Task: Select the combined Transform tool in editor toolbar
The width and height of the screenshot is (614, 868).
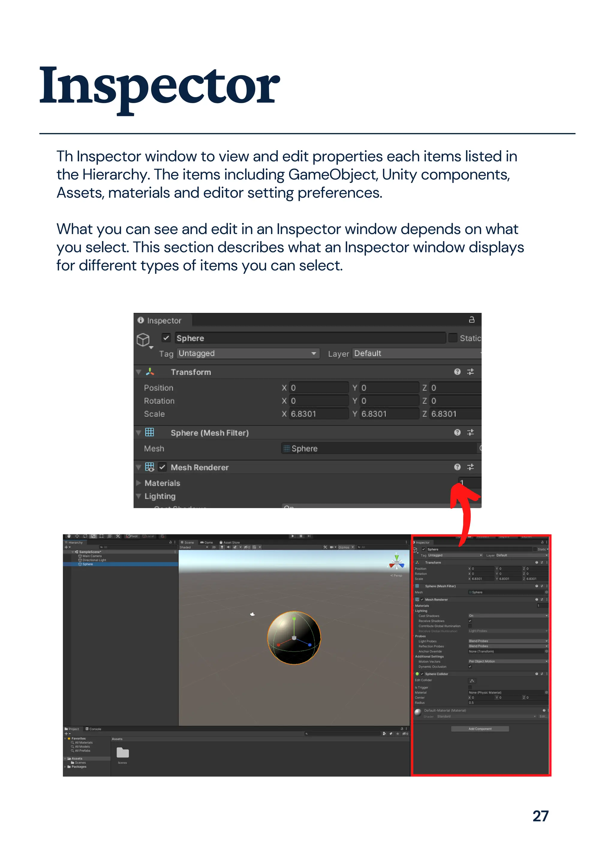Action: click(x=110, y=536)
